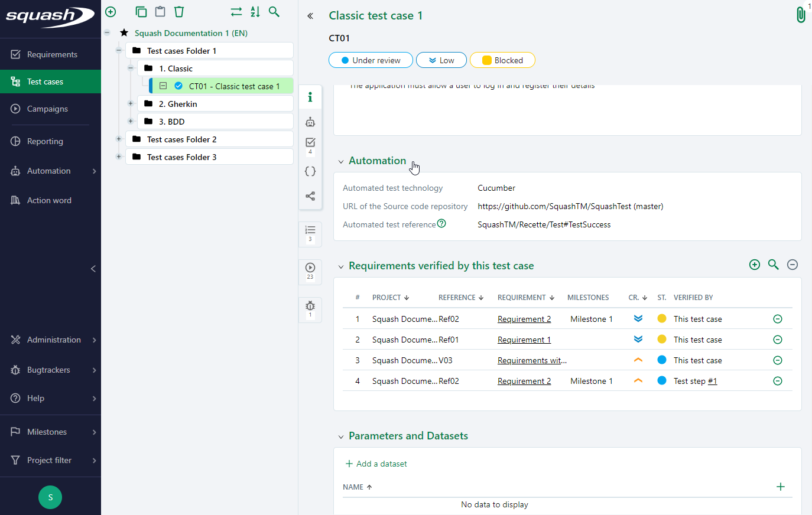
Task: Create a new item with the plus icon
Action: [x=111, y=11]
